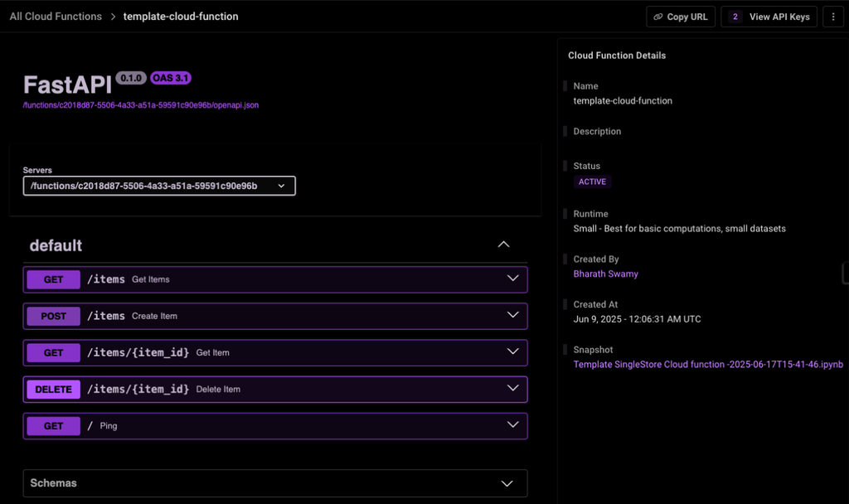
Task: Click the default section heading
Action: coord(56,245)
